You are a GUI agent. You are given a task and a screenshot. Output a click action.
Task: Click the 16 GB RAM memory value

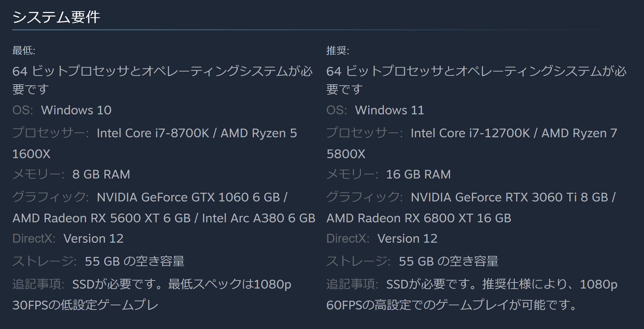pos(418,174)
